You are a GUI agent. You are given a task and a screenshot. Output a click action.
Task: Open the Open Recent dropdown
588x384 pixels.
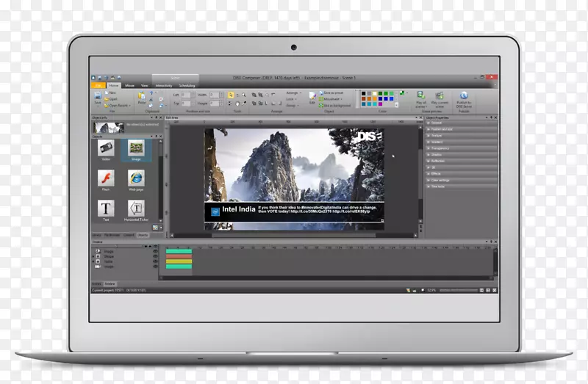click(x=118, y=106)
